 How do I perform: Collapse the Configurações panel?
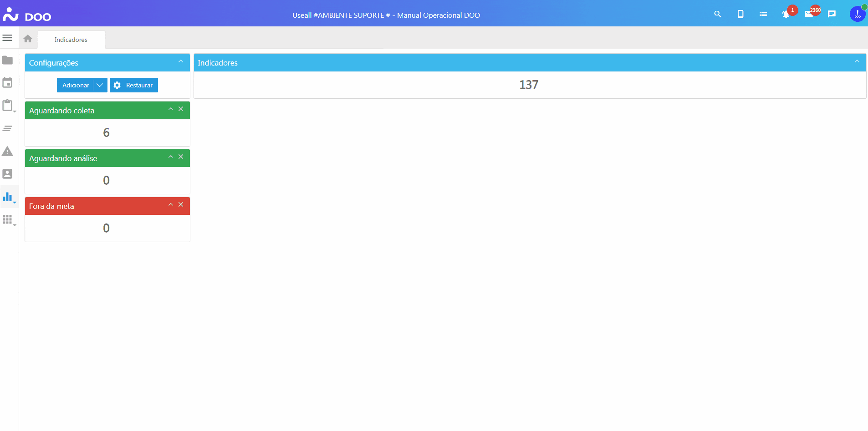[x=181, y=61]
